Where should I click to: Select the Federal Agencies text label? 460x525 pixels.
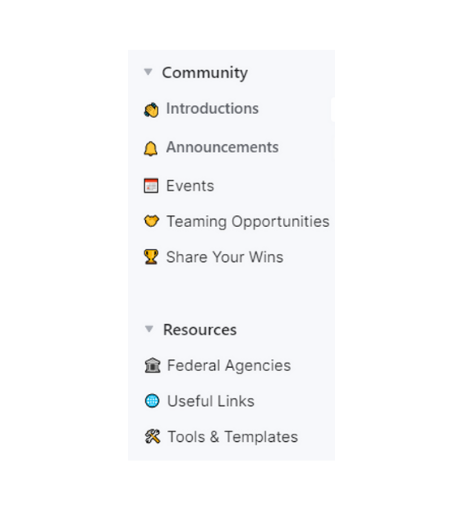tap(229, 366)
